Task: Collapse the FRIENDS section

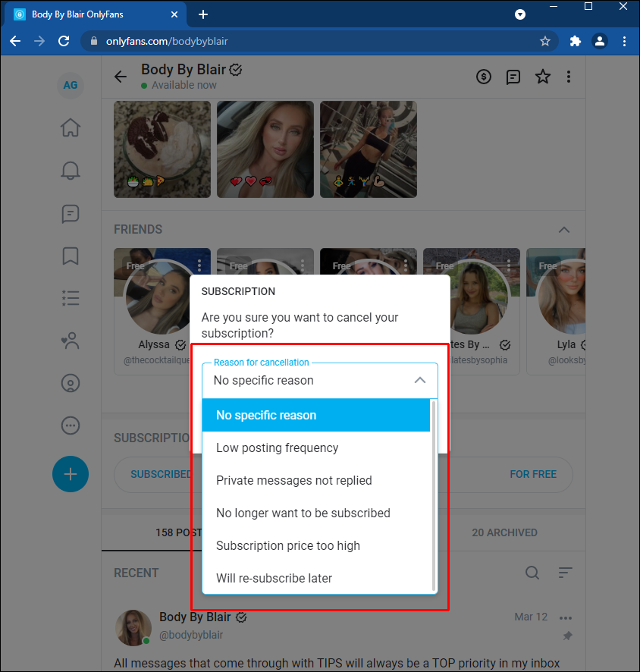Action: click(564, 230)
